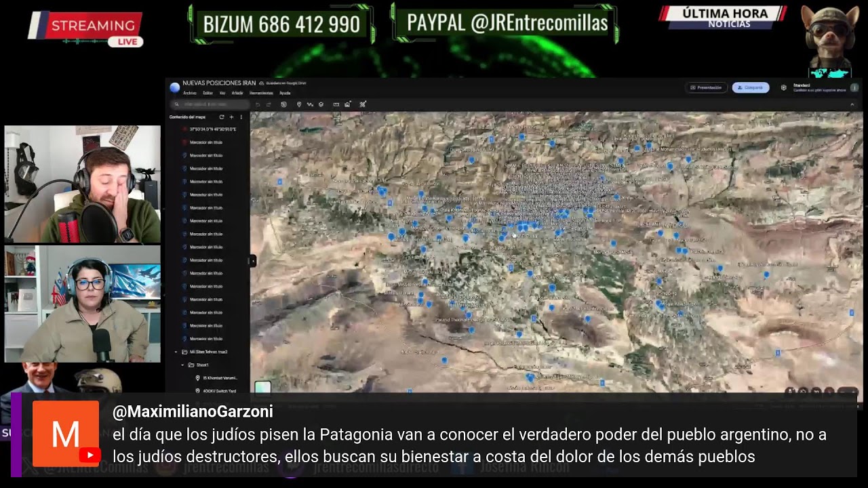Click the Presentación button
Screen dimensions: 868x488
[x=706, y=87]
